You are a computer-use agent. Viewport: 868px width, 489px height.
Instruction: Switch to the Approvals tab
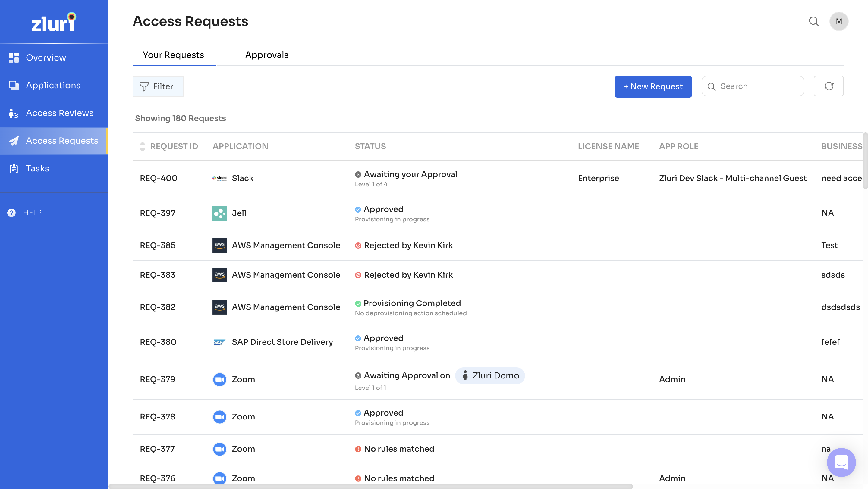point(267,55)
